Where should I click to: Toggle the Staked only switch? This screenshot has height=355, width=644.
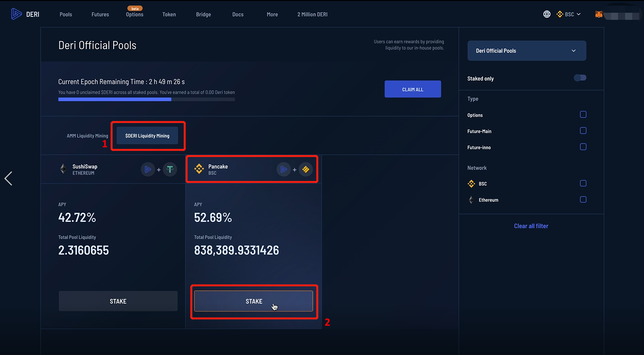580,78
